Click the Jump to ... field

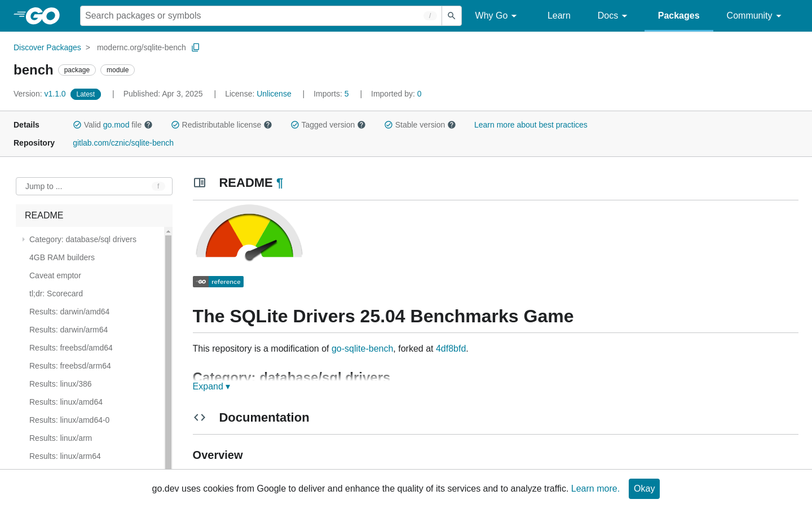click(94, 186)
